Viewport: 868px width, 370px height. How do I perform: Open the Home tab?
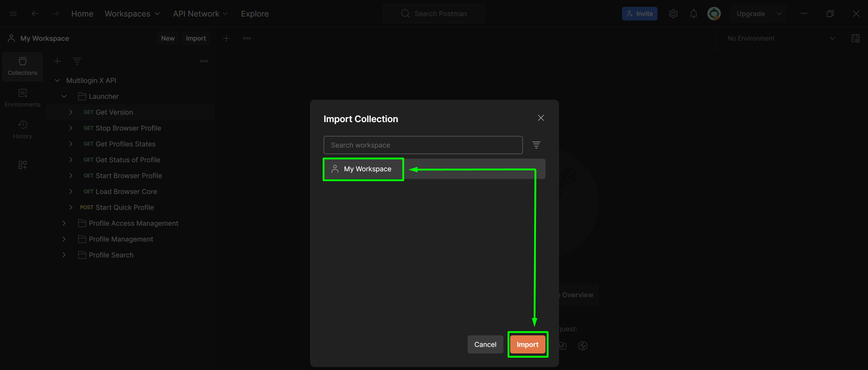(x=82, y=14)
